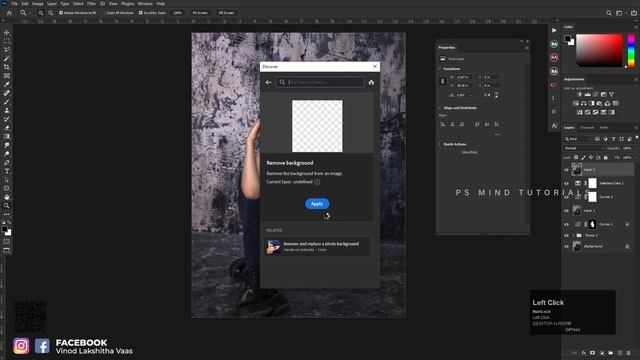This screenshot has height=360, width=640.
Task: Pick a color in the red color field
Action: tap(599, 51)
